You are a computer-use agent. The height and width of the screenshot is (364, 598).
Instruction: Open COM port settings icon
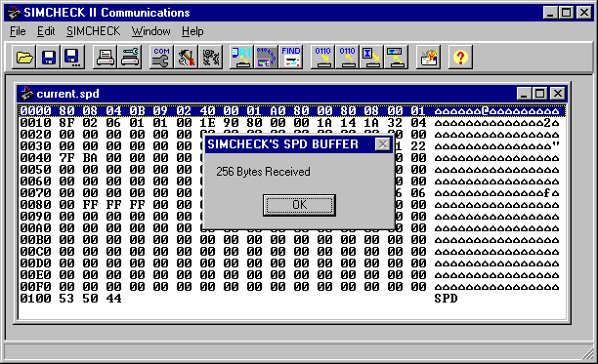point(161,58)
